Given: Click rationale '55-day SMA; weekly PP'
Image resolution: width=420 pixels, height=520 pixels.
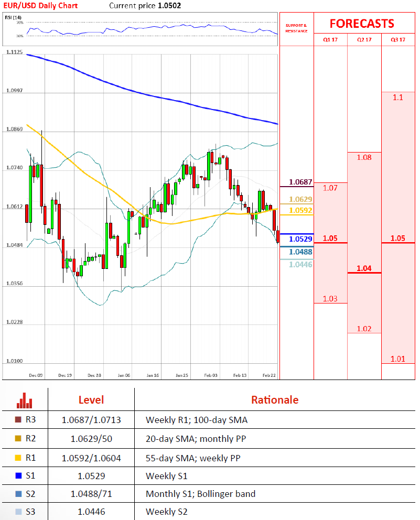Looking at the screenshot, I should pos(193,458).
